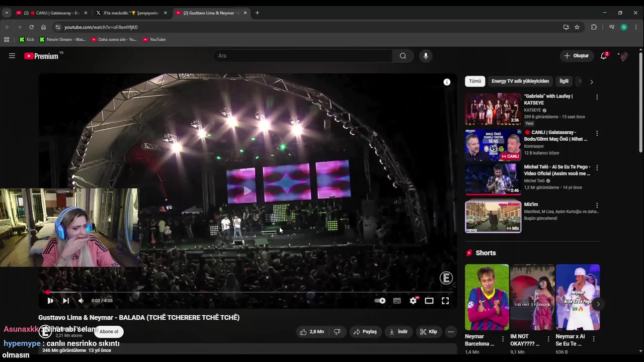Viewport: 644px width, 362px height.
Task: Open the 'Neymar x Ai Se Eu Te' short
Action: tap(578, 297)
